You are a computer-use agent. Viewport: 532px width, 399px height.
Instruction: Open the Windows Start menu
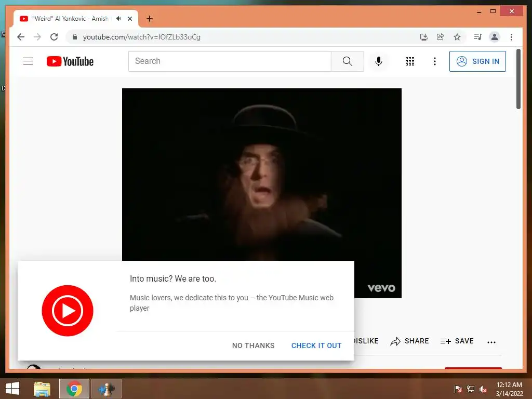pyautogui.click(x=12, y=389)
